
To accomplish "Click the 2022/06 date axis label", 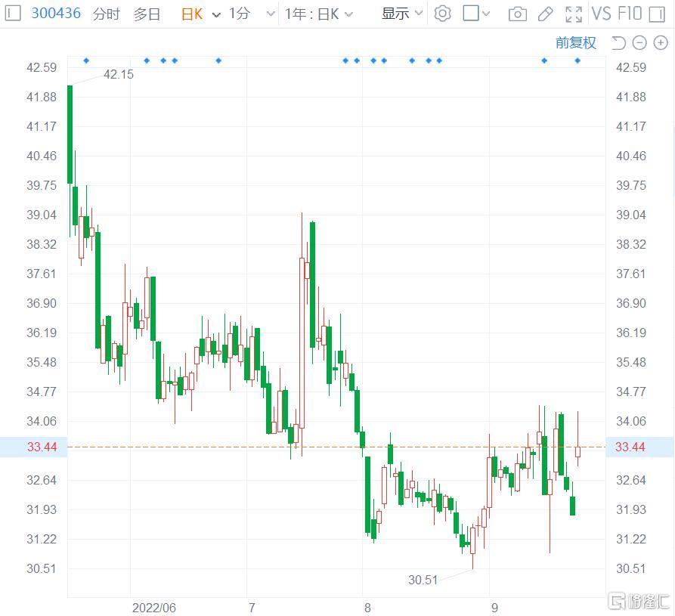I will pos(153,608).
